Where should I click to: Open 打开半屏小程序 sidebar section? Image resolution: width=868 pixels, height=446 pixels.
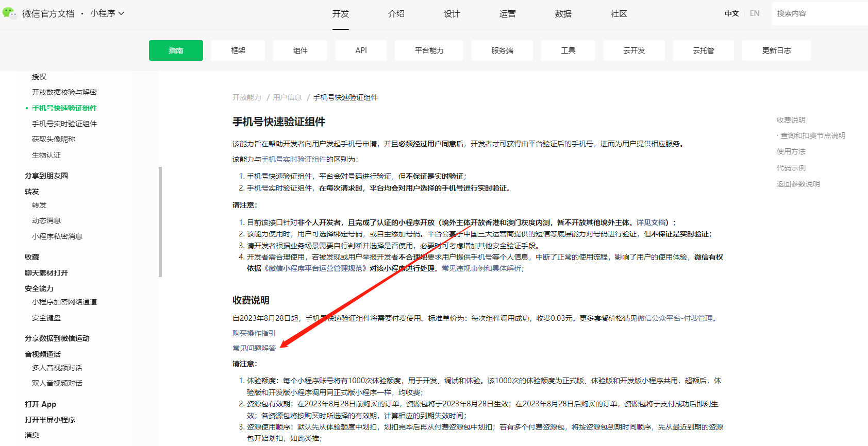[50, 420]
